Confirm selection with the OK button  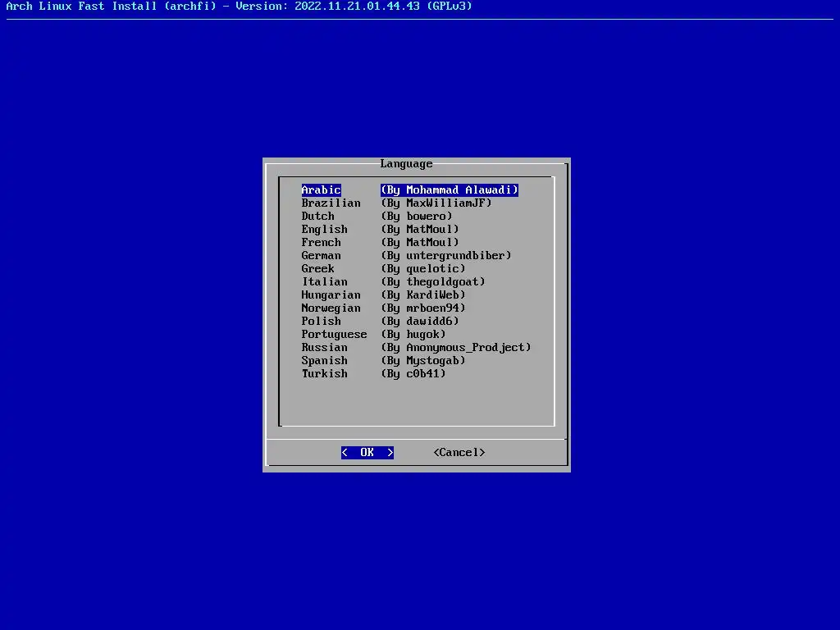367,453
